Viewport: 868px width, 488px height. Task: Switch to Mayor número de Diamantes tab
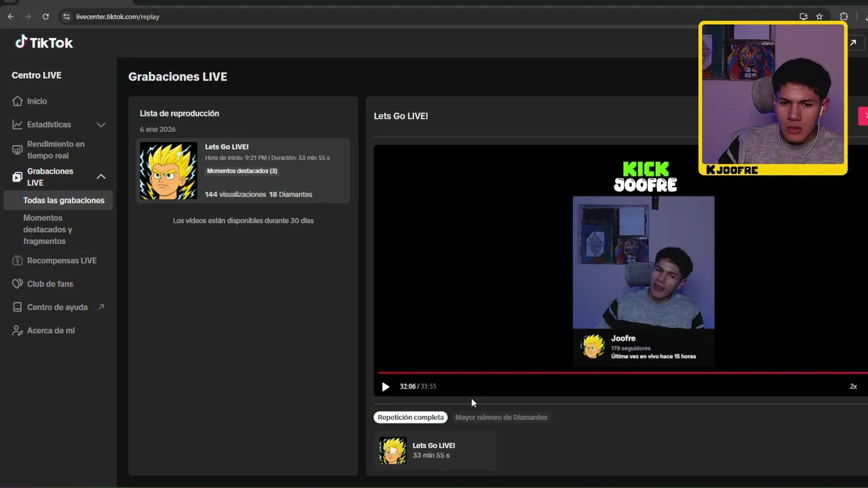tap(501, 418)
